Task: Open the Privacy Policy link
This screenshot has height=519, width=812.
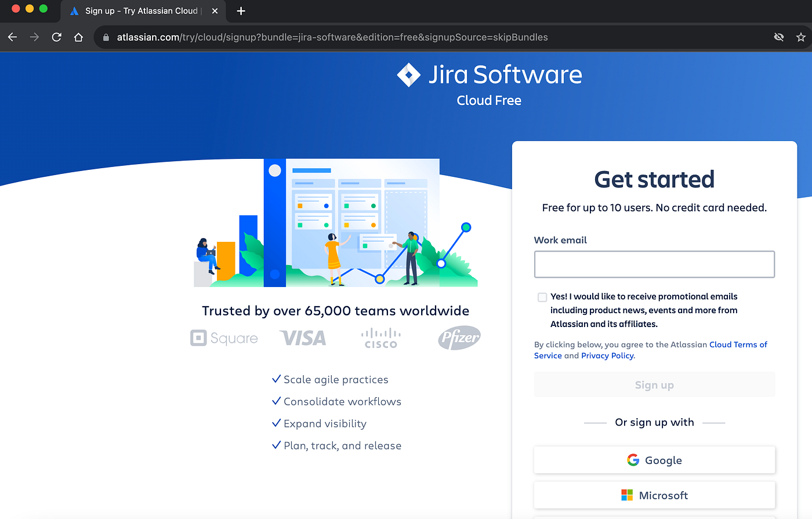Action: (607, 355)
